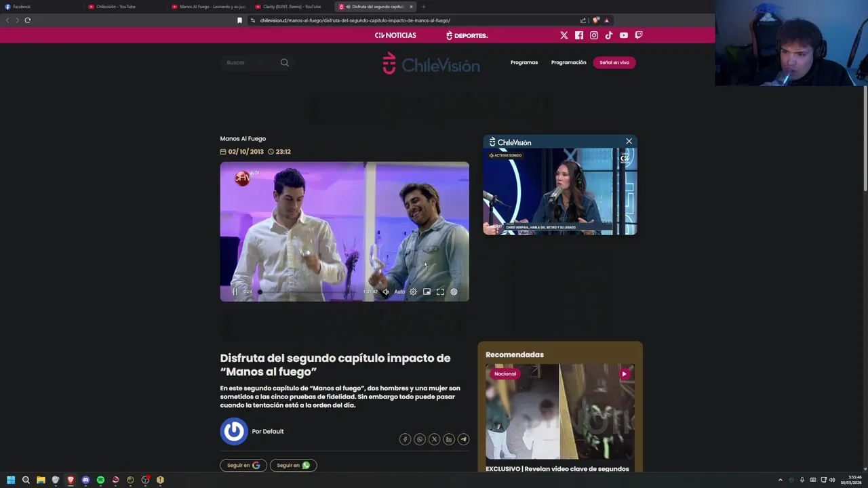Click Seguir en Google button
The height and width of the screenshot is (488, 868).
pos(243,466)
